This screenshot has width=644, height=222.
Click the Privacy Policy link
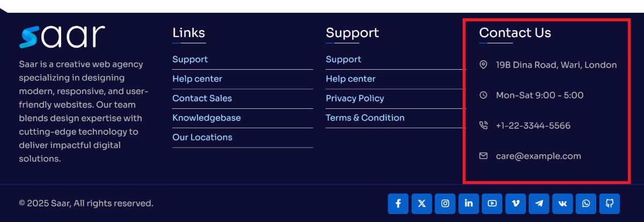click(x=355, y=98)
